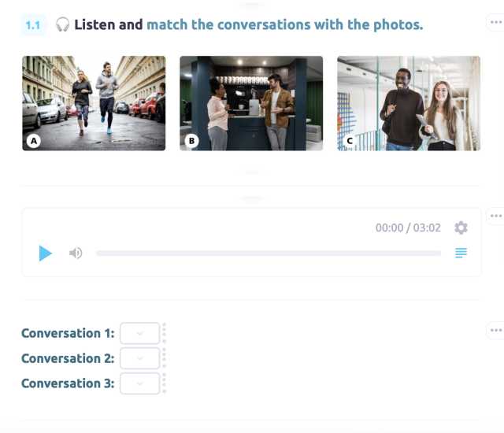Select photo A of the two runners
504x433 pixels.
click(x=94, y=103)
